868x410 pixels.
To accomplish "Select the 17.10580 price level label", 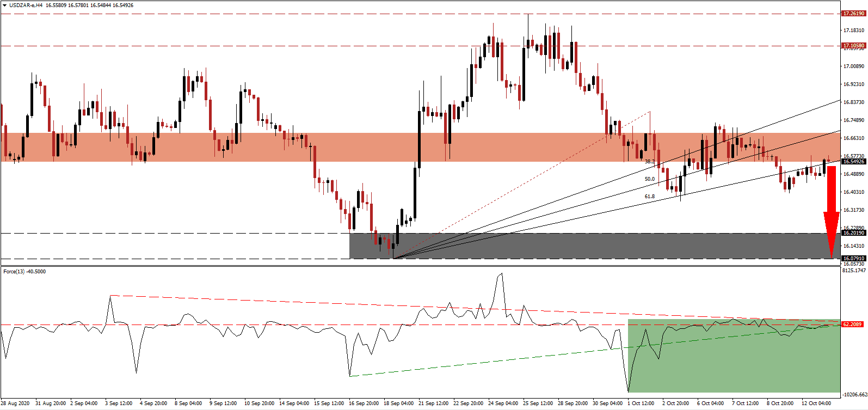I will [x=853, y=46].
